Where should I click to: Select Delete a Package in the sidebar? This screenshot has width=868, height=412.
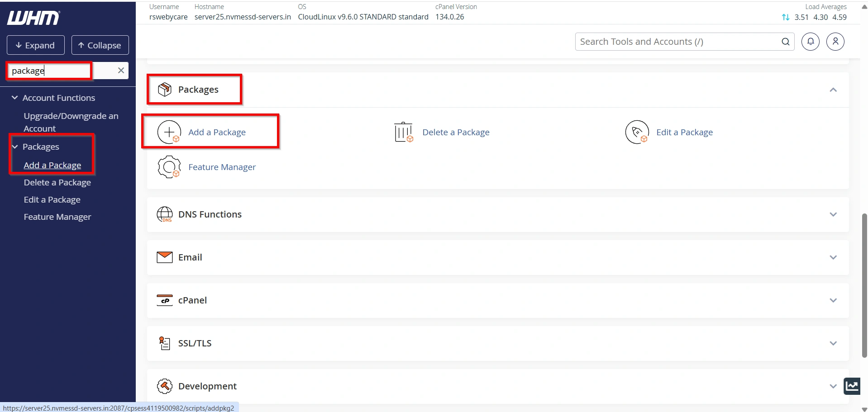[57, 182]
